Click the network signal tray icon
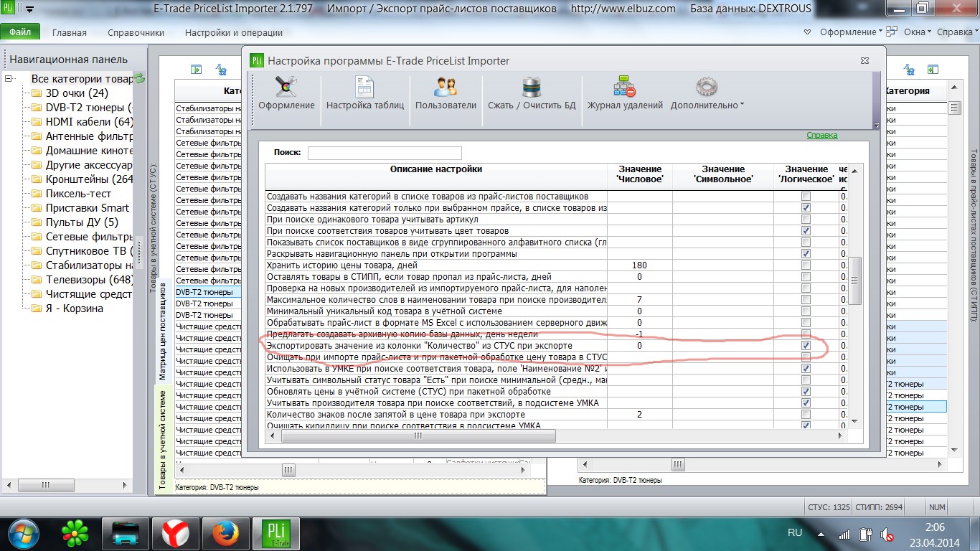 845,534
